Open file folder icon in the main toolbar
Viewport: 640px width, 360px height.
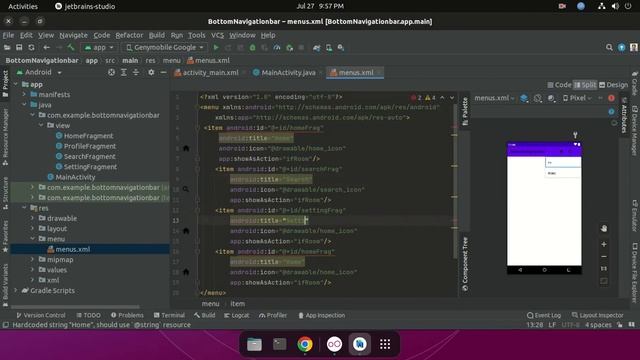(7, 48)
